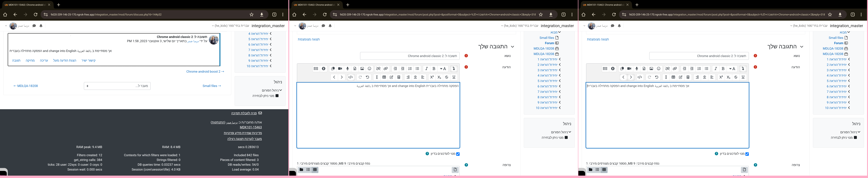Screen dimensions: 868x178
Task: Open 'Chrome android boost 2' link in left window
Action: 205,71
